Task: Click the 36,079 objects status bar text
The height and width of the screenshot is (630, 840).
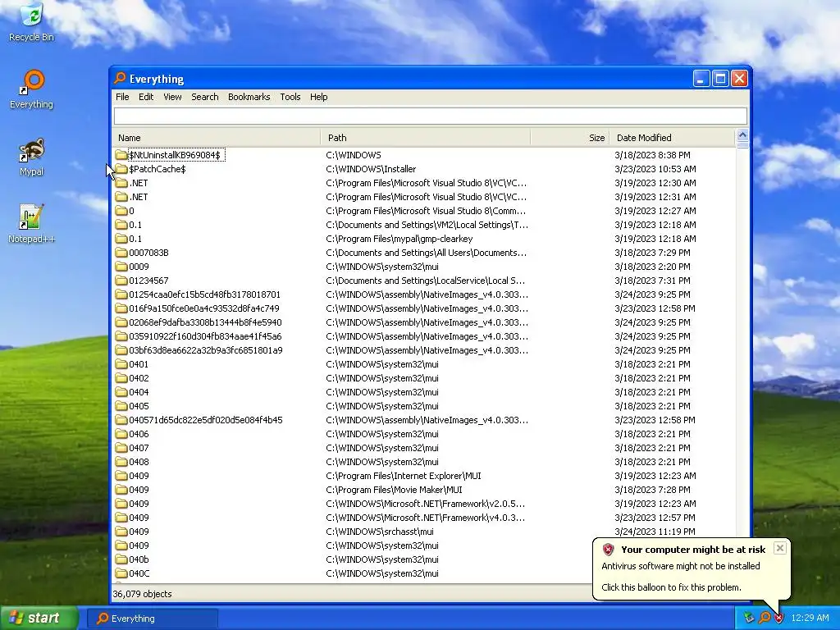Action: tap(142, 594)
